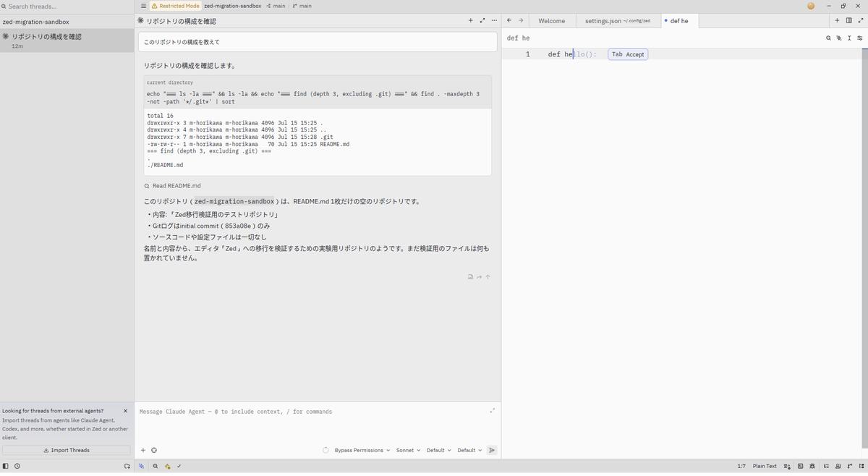868x476 pixels.
Task: Send the message with the arrow button
Action: 492,450
